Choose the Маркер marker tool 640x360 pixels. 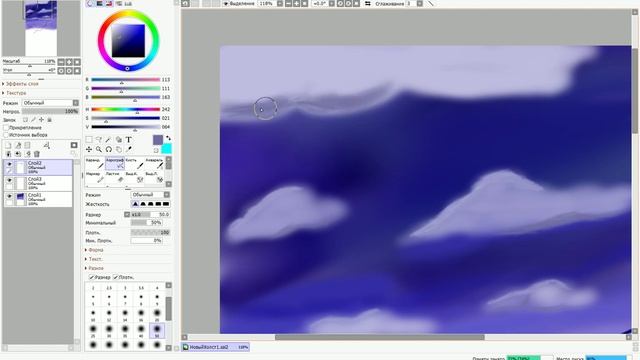[95, 177]
